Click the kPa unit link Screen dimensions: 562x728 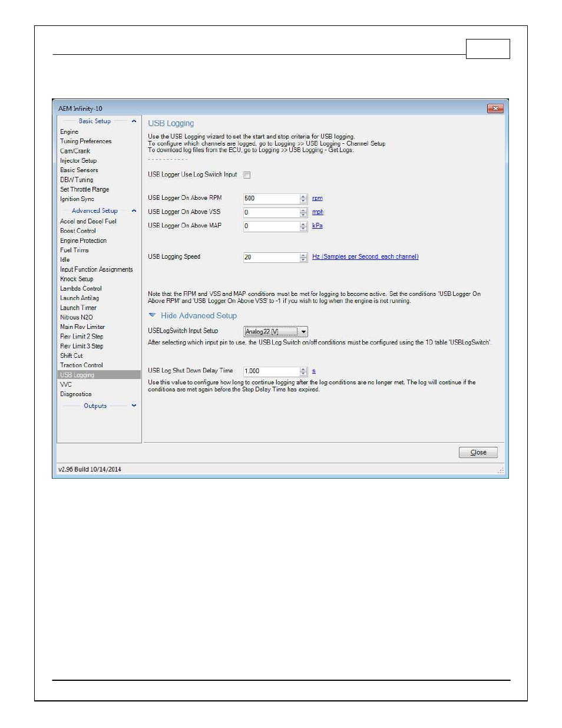click(317, 226)
